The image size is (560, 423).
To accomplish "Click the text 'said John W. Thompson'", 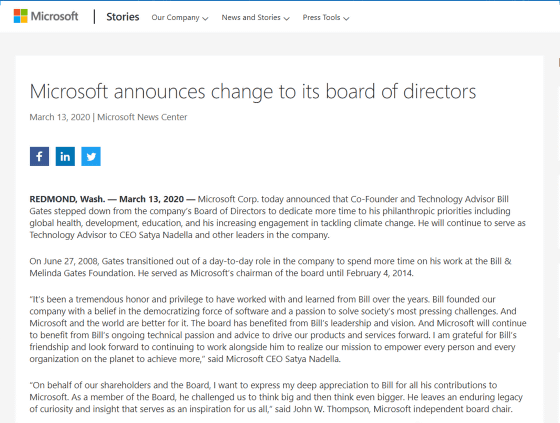I will click(322, 409).
